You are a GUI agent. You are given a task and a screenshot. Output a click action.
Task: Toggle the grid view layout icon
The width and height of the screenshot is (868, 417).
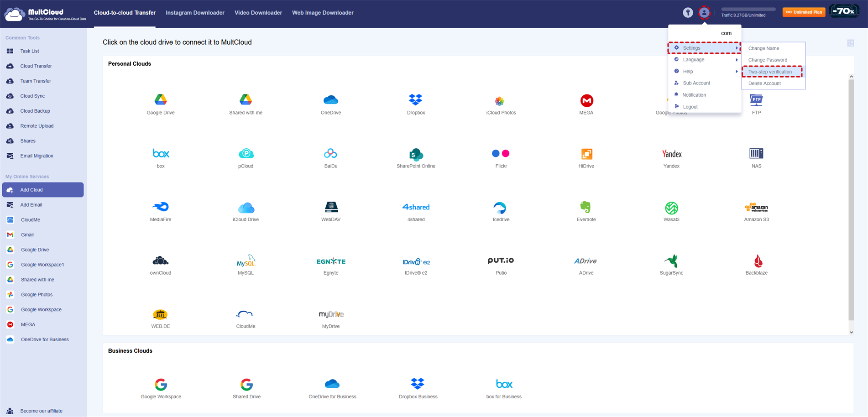[x=851, y=43]
